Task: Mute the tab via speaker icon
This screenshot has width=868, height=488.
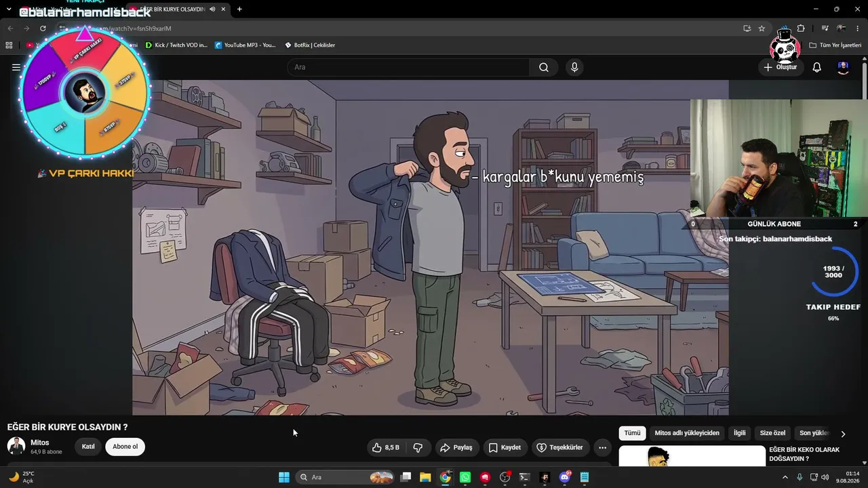Action: point(212,9)
